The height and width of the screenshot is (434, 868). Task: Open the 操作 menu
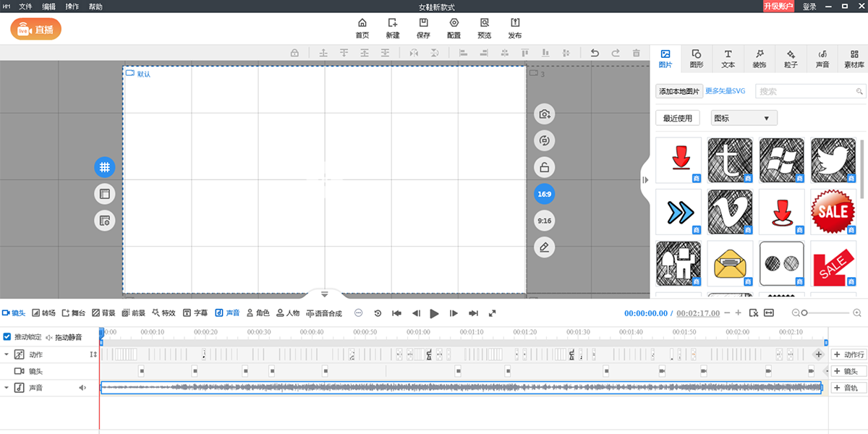coord(72,7)
